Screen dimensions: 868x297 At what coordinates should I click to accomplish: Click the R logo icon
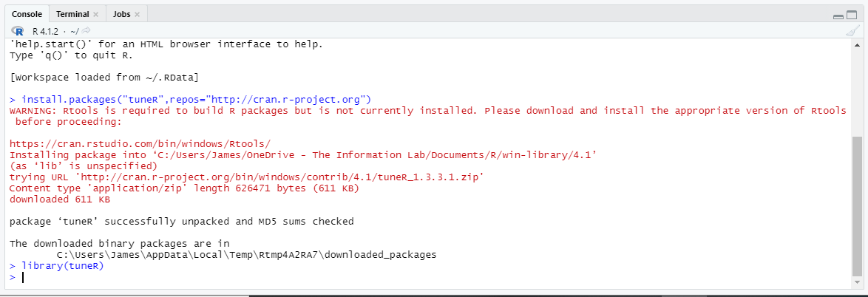click(x=19, y=30)
